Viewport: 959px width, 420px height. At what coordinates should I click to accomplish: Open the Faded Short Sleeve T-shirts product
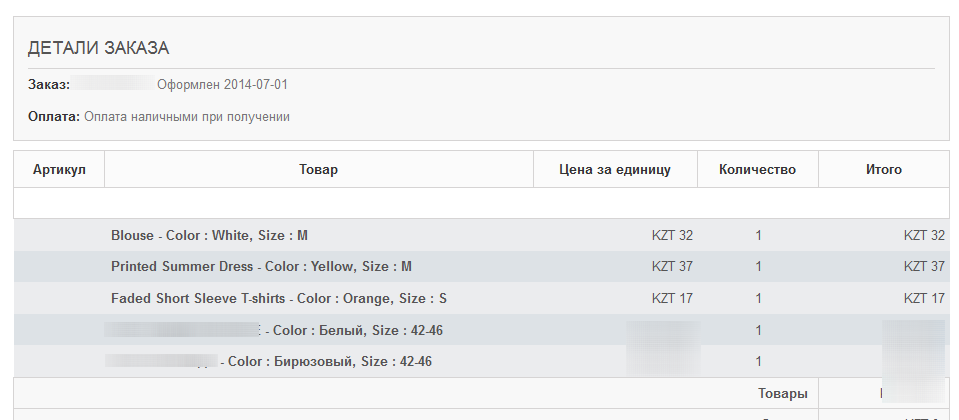point(279,299)
